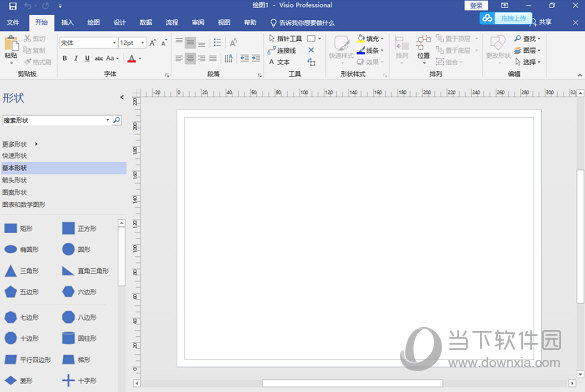Choose the 圆柱形 cylinder shape
Image resolution: width=585 pixels, height=392 pixels.
(79, 338)
